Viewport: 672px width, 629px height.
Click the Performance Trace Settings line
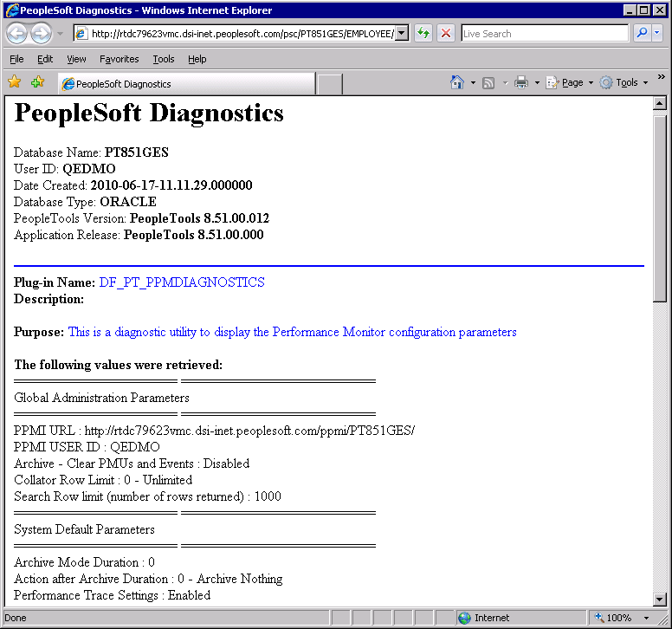pyautogui.click(x=113, y=595)
